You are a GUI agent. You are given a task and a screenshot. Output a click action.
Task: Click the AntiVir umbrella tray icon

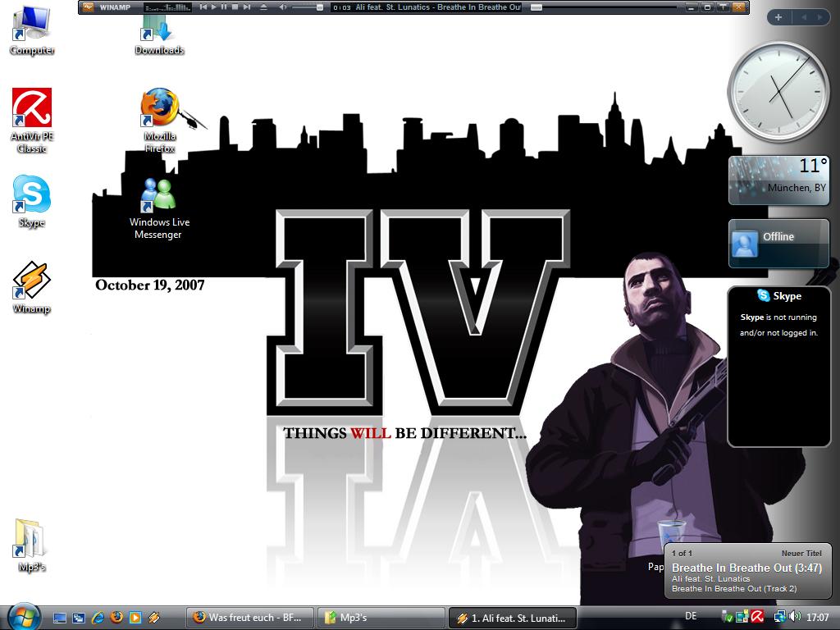click(758, 616)
